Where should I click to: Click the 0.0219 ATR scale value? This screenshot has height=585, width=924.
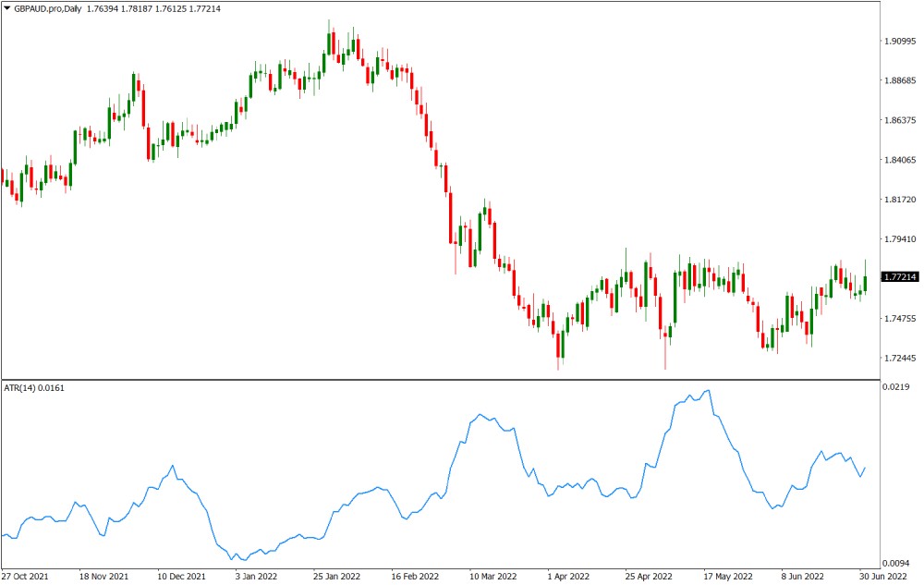895,386
